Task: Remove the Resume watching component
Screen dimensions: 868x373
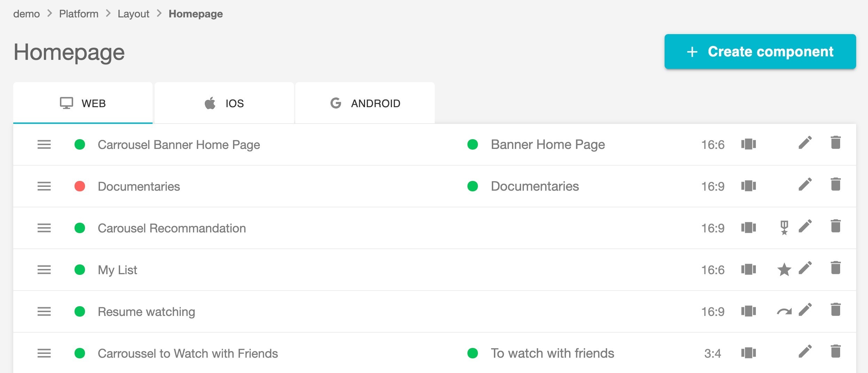Action: pos(836,309)
